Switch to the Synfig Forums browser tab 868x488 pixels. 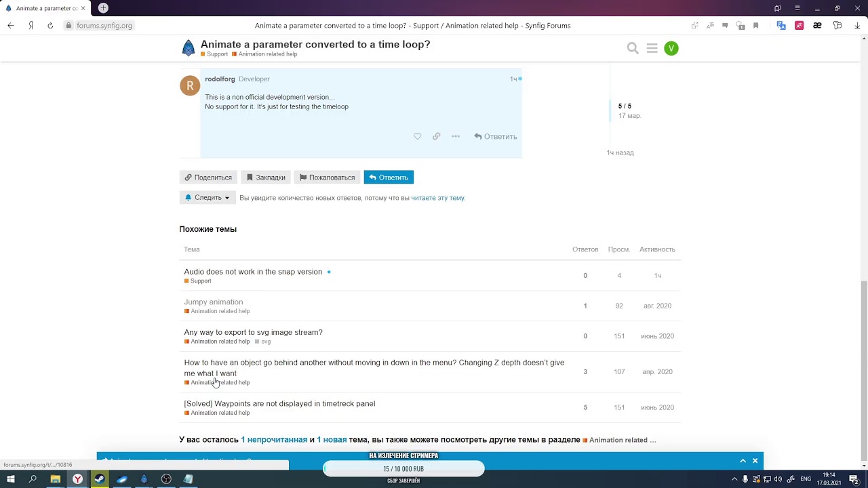[44, 8]
